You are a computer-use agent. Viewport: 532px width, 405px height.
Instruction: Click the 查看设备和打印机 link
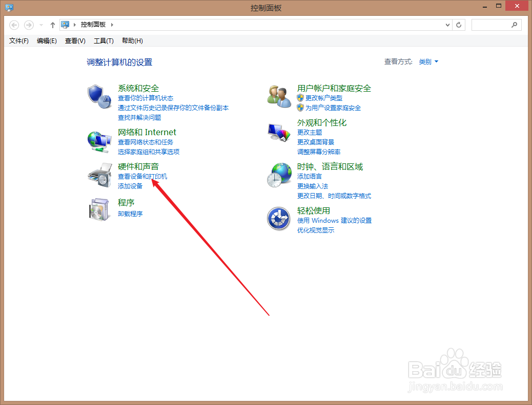click(142, 176)
